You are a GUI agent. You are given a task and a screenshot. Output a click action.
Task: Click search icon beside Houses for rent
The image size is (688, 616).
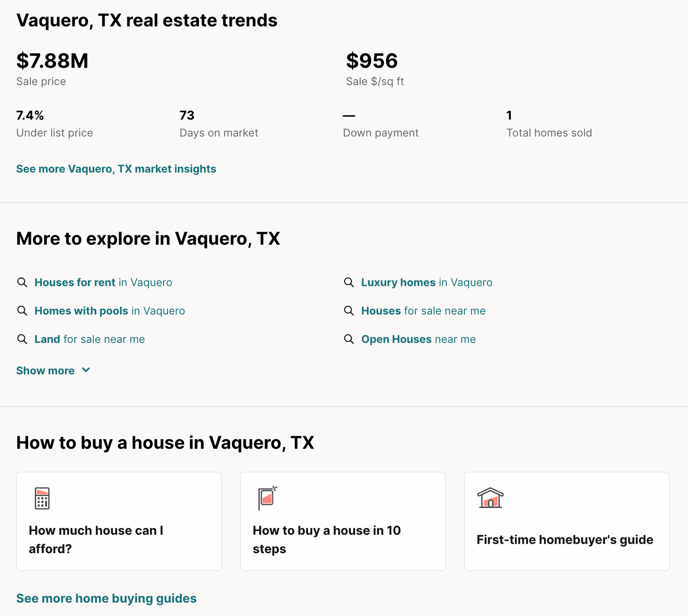click(x=22, y=282)
